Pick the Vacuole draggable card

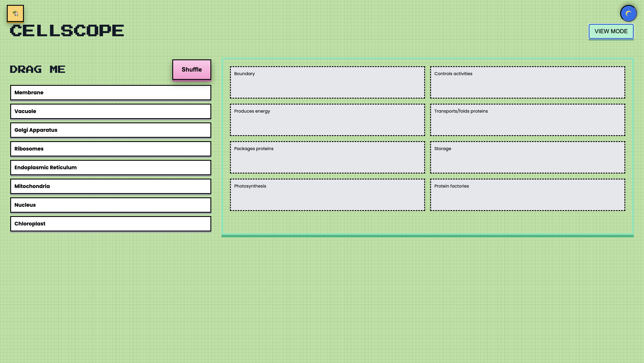tap(111, 111)
